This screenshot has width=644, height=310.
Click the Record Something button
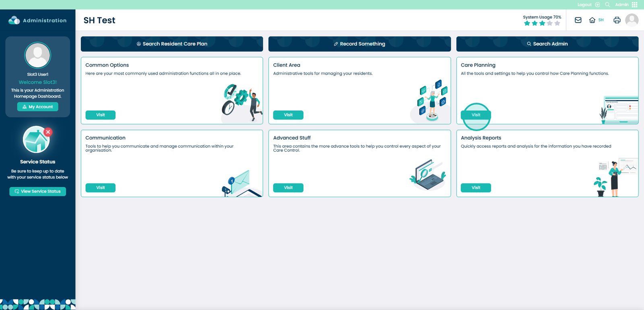click(359, 44)
